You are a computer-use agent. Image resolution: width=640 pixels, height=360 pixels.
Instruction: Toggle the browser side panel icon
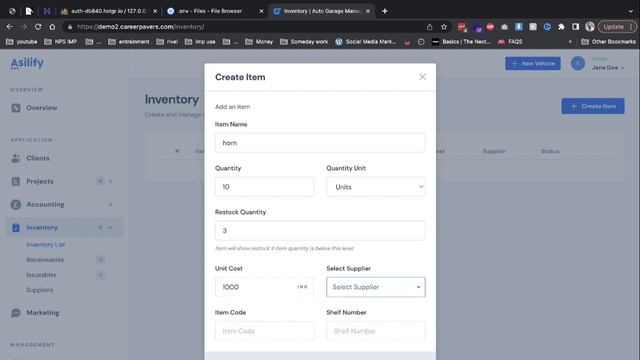576,27
